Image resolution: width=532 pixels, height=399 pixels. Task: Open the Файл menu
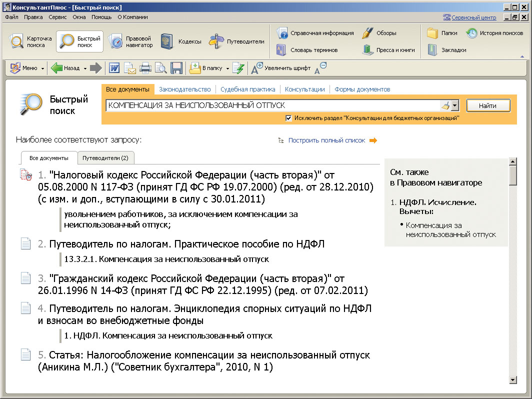pos(12,17)
